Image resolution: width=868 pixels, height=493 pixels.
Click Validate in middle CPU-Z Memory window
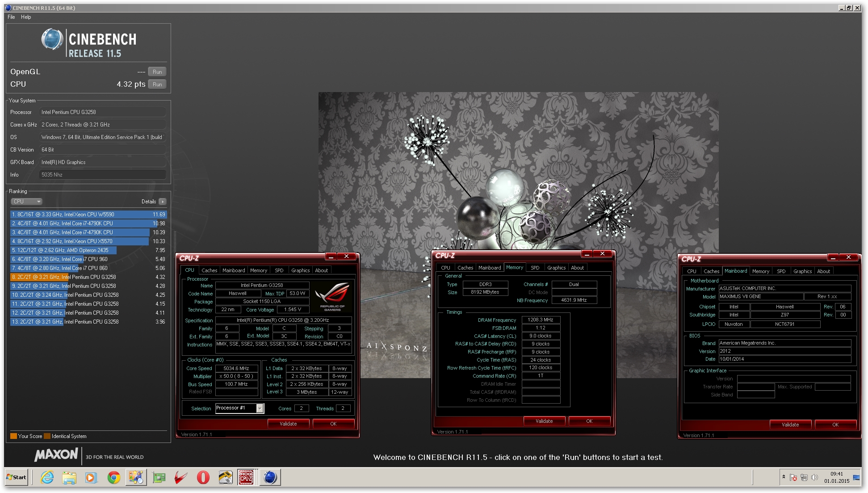coord(544,421)
